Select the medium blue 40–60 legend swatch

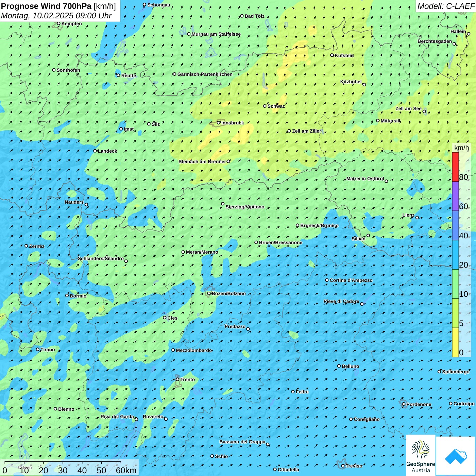coord(455,225)
